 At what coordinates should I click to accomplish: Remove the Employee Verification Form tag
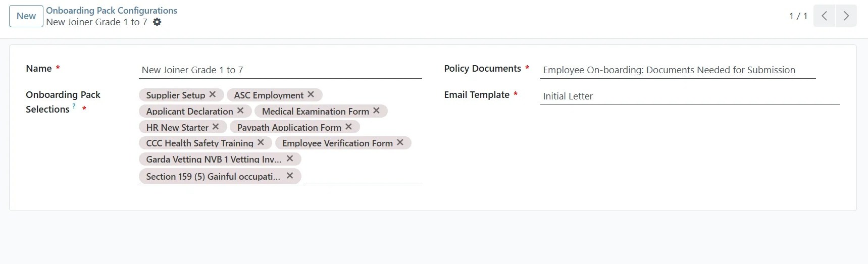click(x=400, y=143)
